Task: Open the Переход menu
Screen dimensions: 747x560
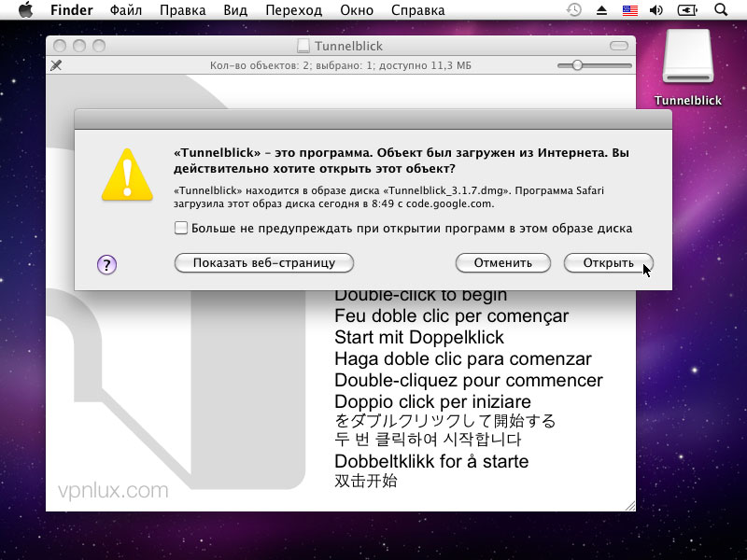Action: pyautogui.click(x=293, y=10)
